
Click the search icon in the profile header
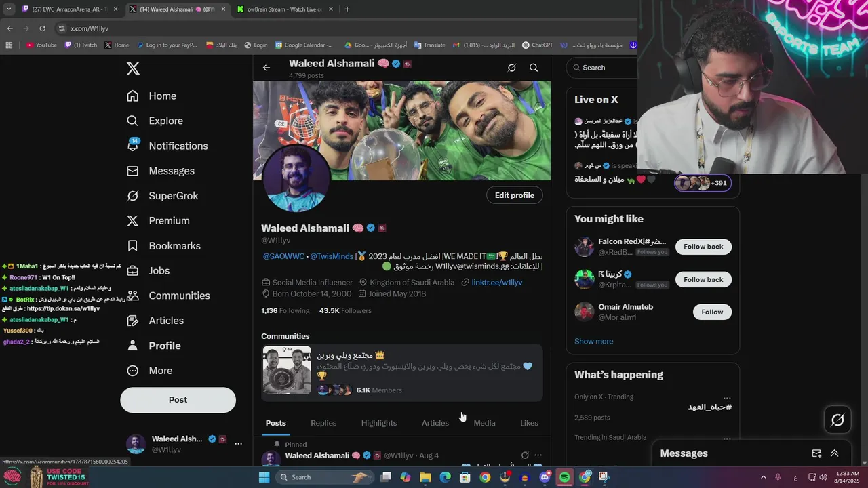(x=534, y=68)
